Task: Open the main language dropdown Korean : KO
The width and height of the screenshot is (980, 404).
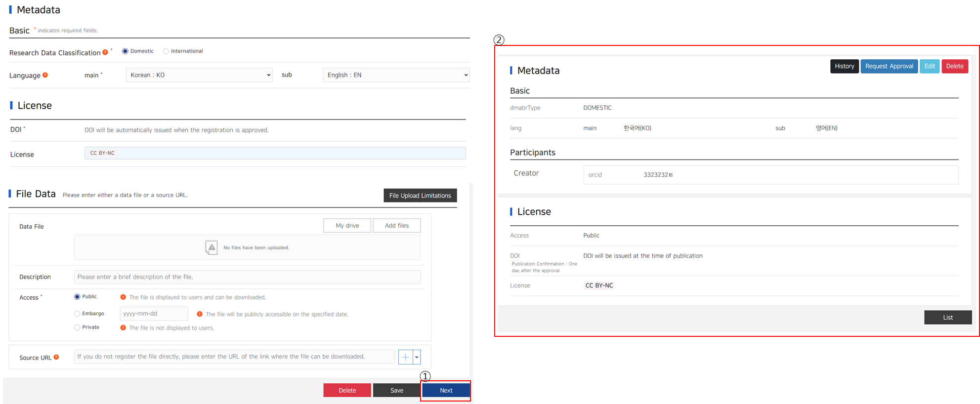Action: [199, 75]
